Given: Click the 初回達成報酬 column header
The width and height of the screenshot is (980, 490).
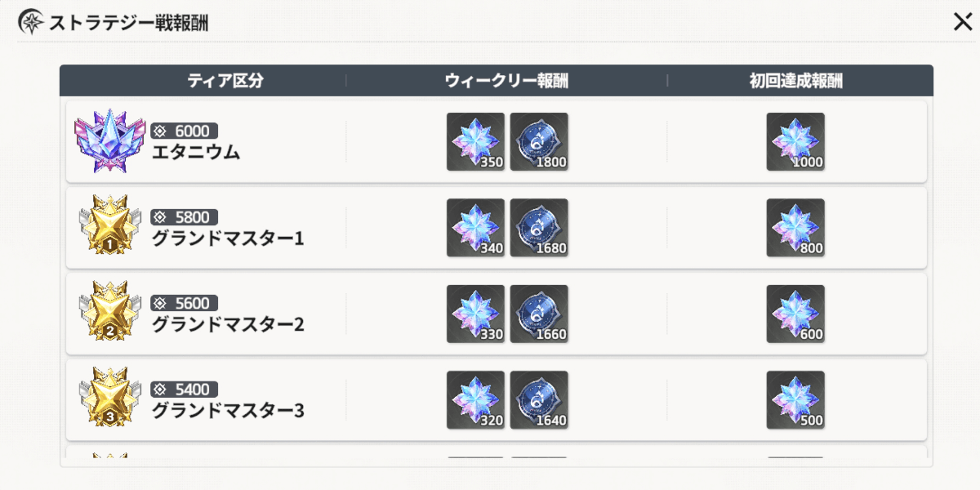Looking at the screenshot, I should 795,81.
